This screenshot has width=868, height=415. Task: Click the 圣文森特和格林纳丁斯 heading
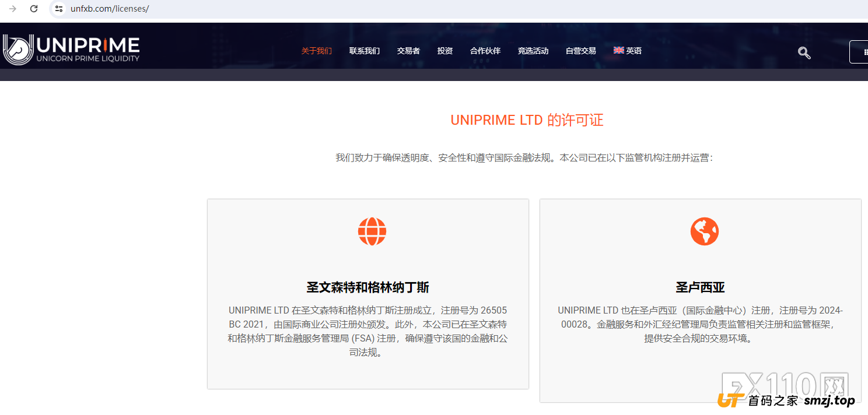(x=368, y=287)
